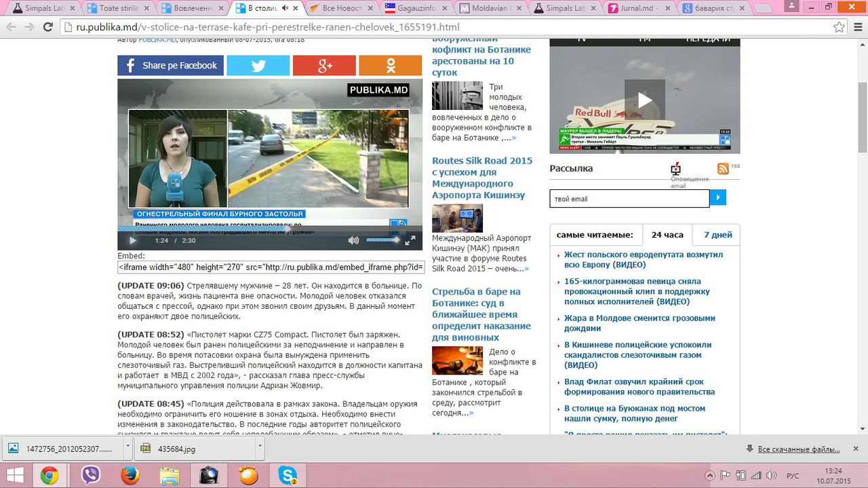Expand options for 1472756 download
This screenshot has height=488, width=868.
tap(128, 449)
